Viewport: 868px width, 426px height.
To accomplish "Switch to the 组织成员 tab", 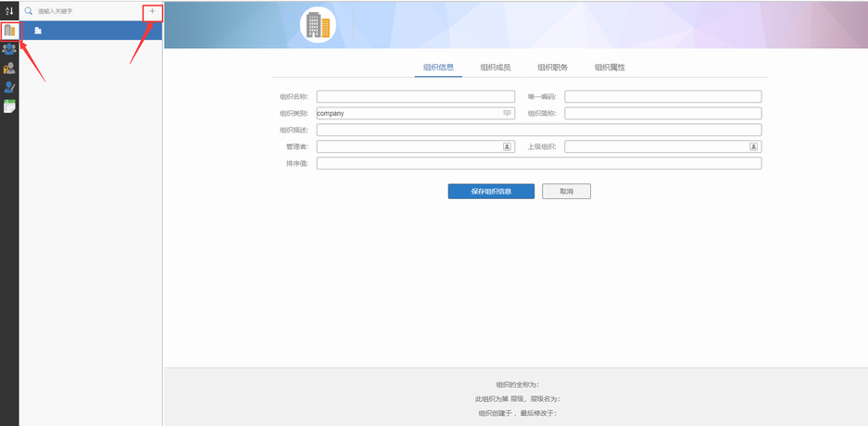I will 496,68.
